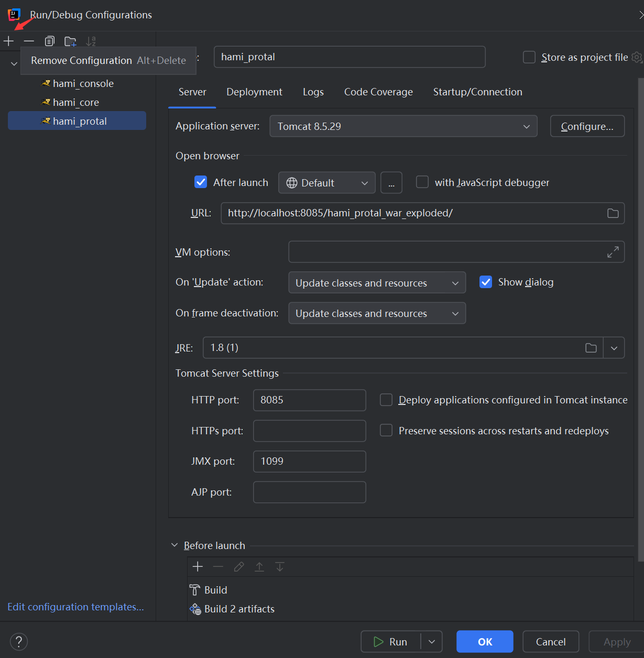Open the On 'Update' action dropdown
644x658 pixels.
377,283
